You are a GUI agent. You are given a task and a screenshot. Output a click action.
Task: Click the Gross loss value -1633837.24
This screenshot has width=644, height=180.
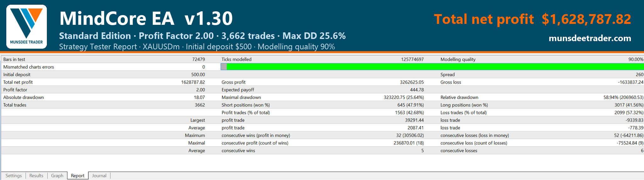pos(630,82)
